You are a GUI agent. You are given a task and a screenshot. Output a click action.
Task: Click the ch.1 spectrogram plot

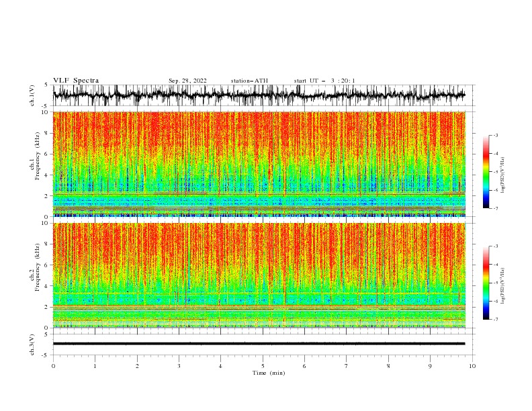(259, 164)
